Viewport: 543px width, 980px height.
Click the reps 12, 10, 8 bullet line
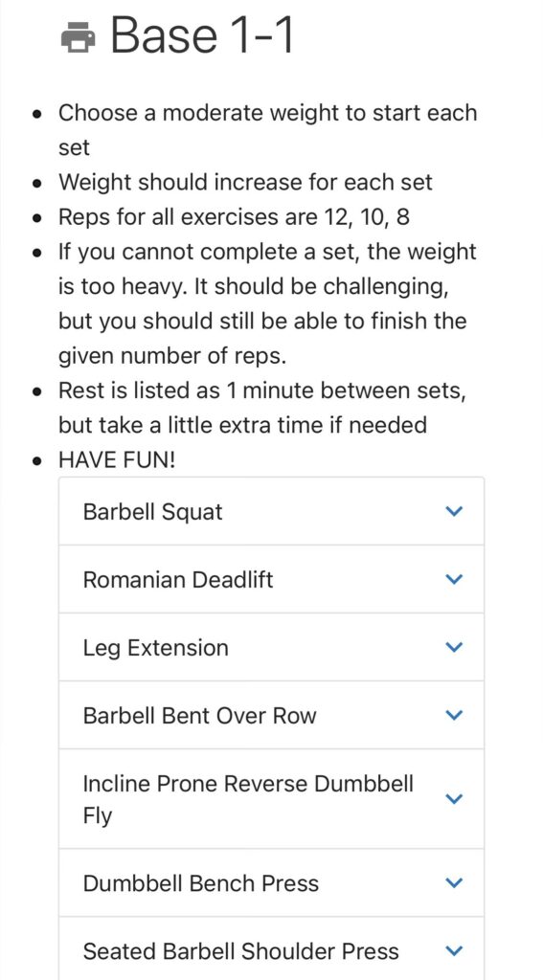tap(234, 217)
